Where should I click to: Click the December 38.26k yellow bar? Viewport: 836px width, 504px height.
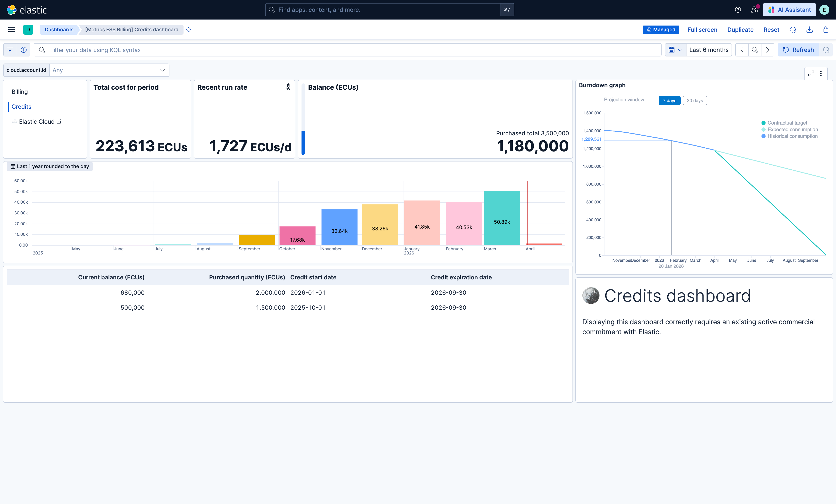(x=380, y=225)
